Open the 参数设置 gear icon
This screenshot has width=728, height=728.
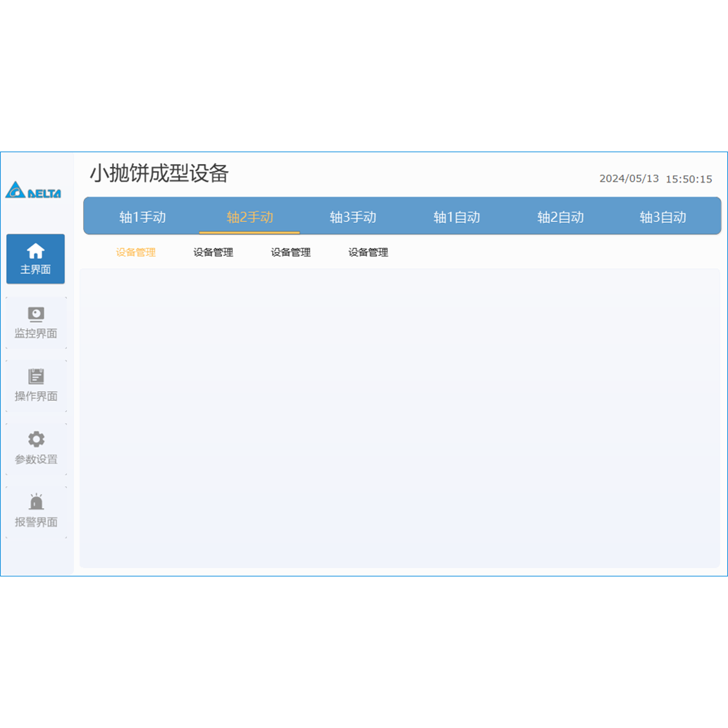point(36,439)
